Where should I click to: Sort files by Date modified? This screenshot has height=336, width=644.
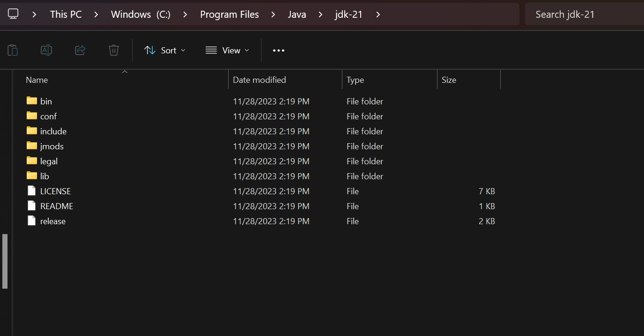pyautogui.click(x=259, y=80)
